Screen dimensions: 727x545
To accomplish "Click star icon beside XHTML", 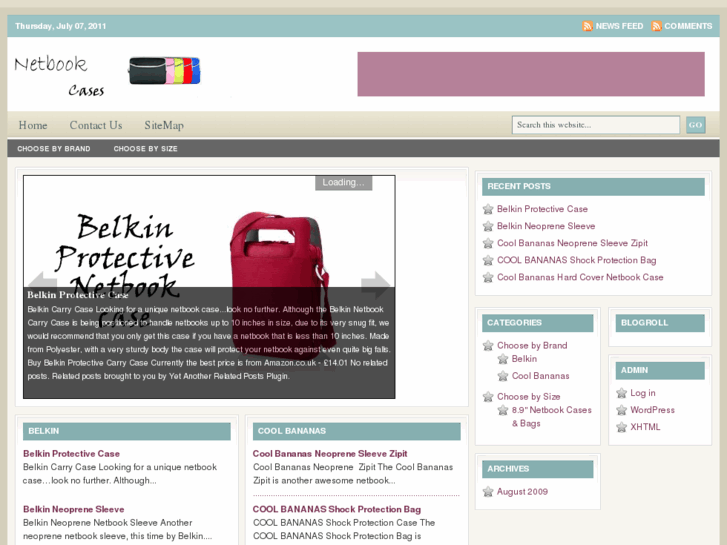I will click(621, 427).
